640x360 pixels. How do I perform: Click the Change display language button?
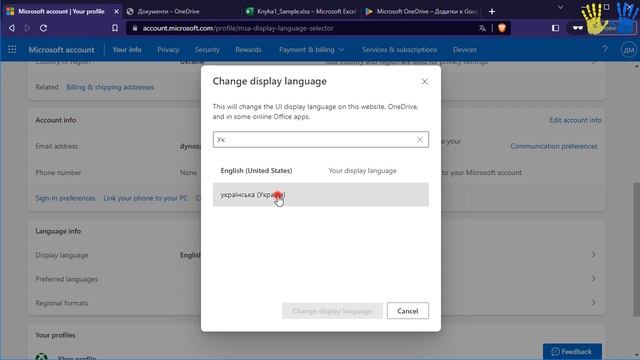[x=332, y=311]
